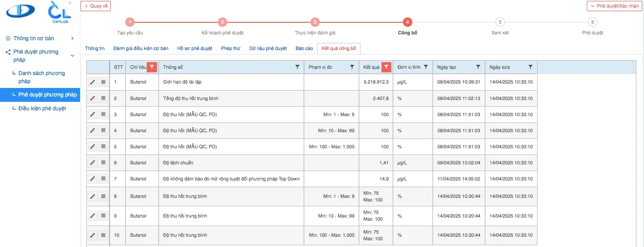Edit row 1 Giới hạn độ tái lặp
Screen dimensions: 644x247
93,82
